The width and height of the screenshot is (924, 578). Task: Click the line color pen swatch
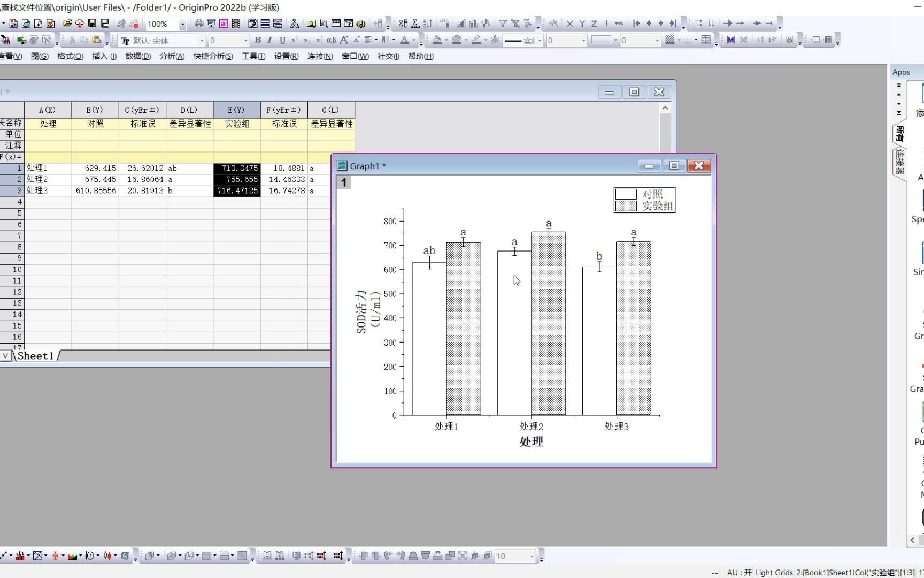pos(476,40)
